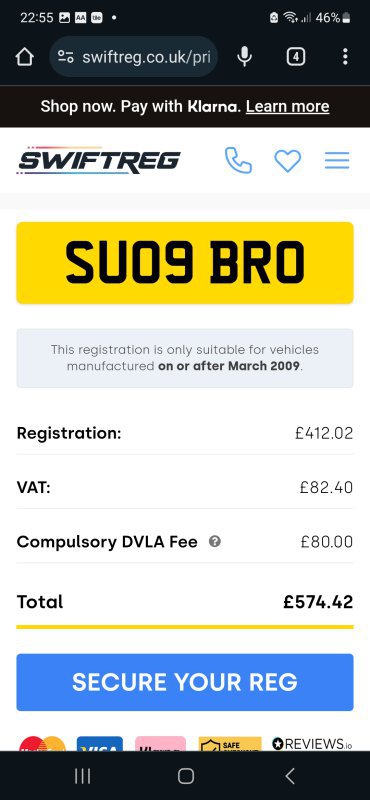This screenshot has width=370, height=800.
Task: Open the browser tab switcher
Action: pyautogui.click(x=296, y=57)
